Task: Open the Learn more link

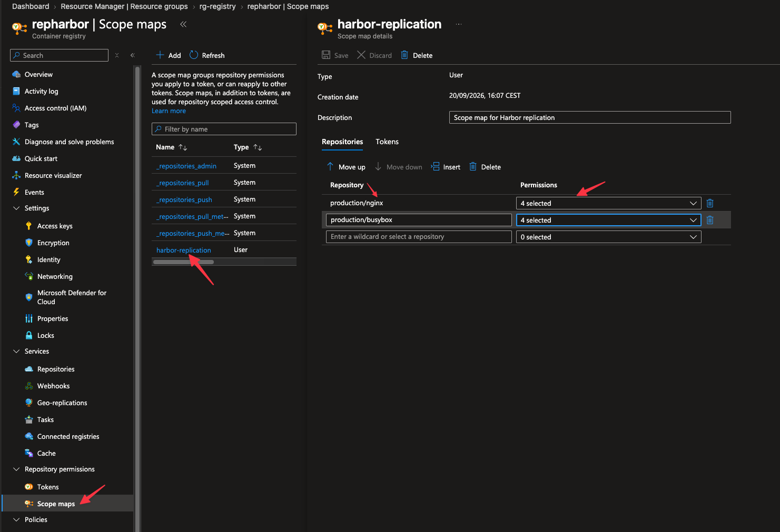Action: [169, 111]
